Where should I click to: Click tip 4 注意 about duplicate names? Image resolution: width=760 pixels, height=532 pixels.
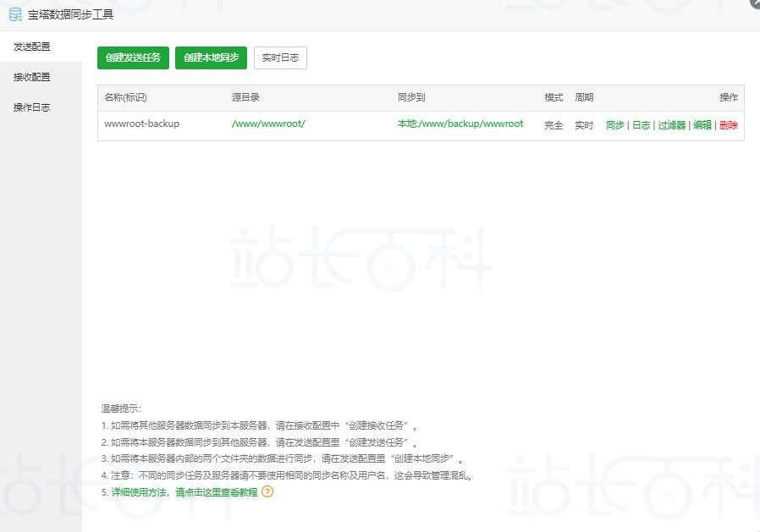tap(288, 475)
